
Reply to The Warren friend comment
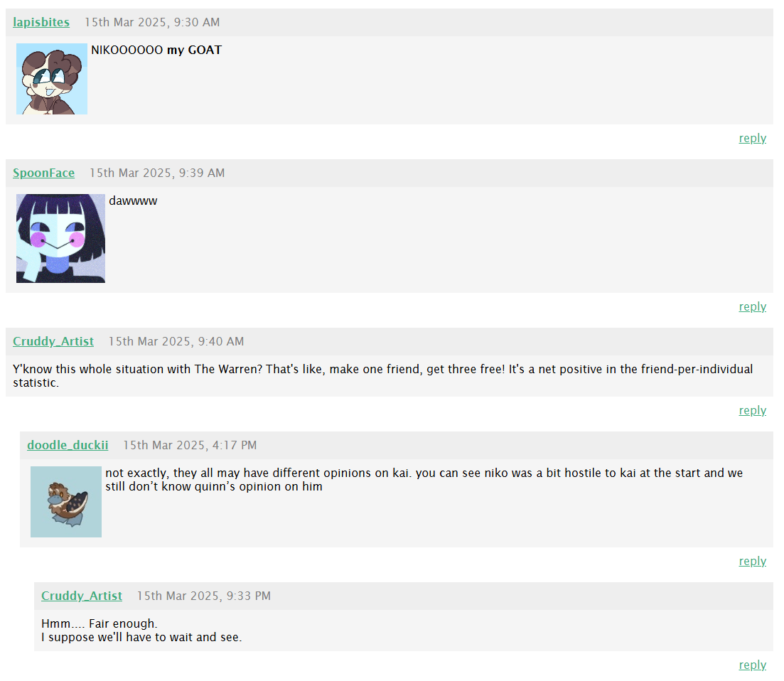click(753, 411)
